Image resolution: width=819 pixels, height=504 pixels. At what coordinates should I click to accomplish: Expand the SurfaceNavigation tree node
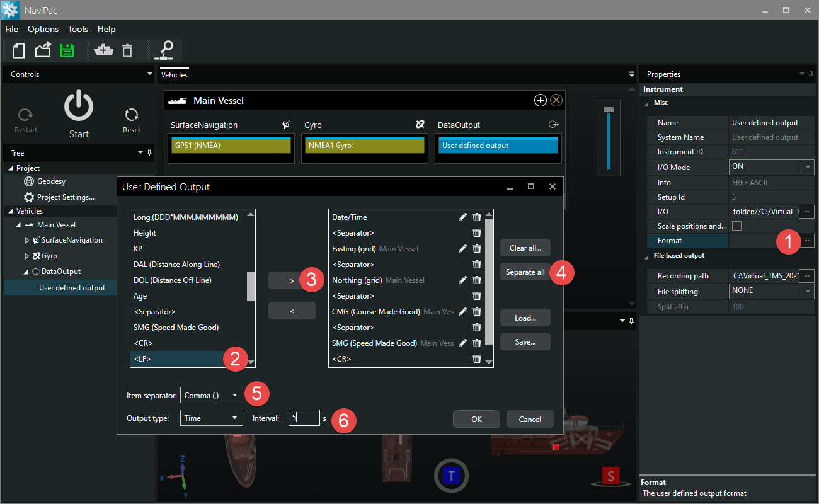tap(26, 240)
